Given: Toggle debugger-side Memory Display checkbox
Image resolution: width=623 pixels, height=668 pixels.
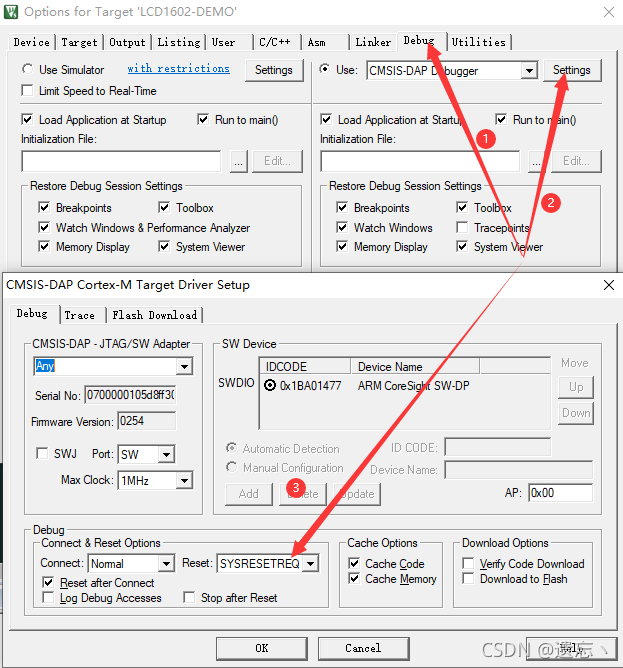Looking at the screenshot, I should click(x=342, y=246).
